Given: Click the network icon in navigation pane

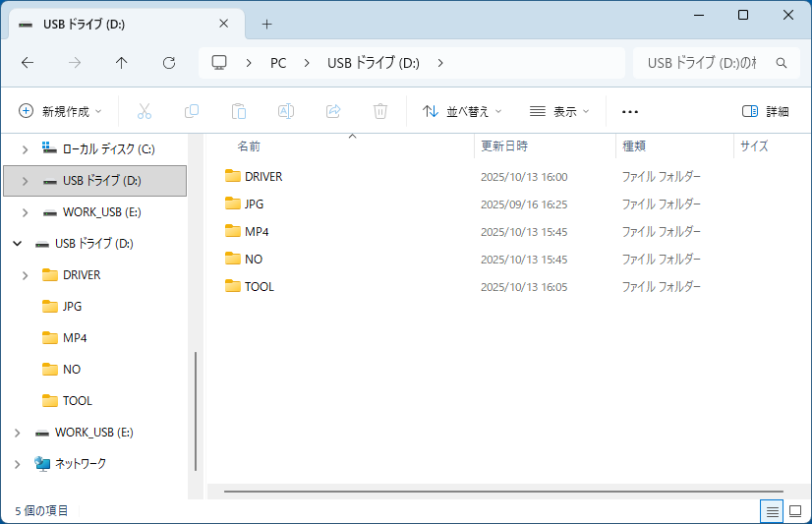Looking at the screenshot, I should point(42,463).
